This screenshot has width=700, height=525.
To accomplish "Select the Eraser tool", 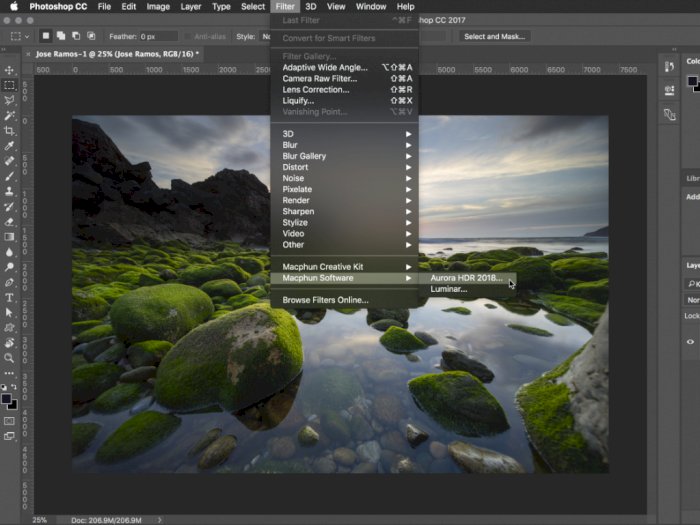I will coord(9,222).
